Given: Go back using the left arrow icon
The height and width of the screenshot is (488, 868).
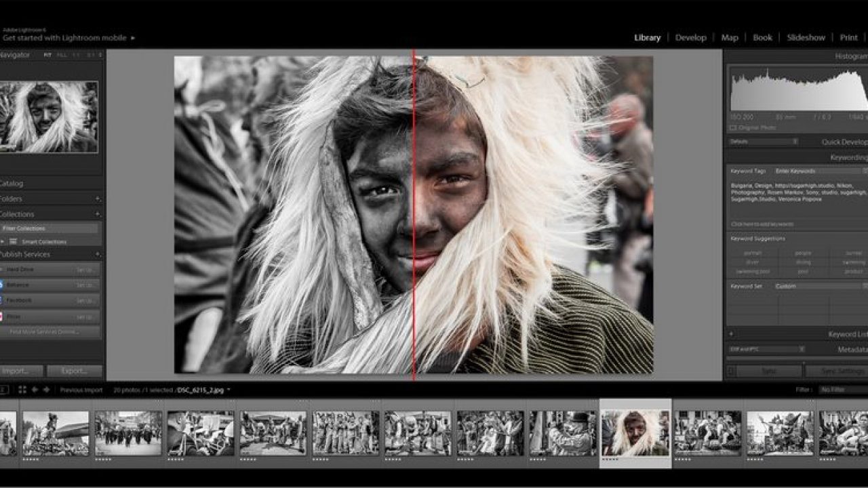Looking at the screenshot, I should pyautogui.click(x=35, y=390).
